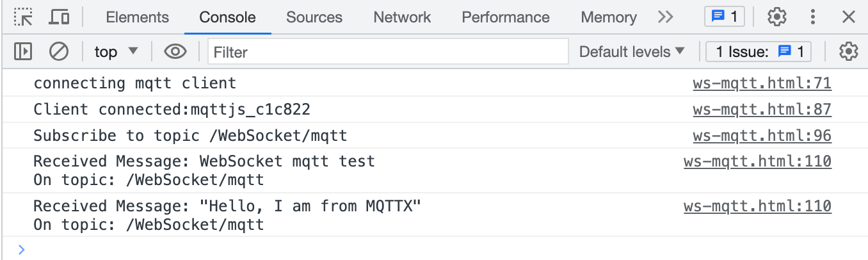Screen dimensions: 868x260
Task: Toggle the live expression eye icon
Action: 175,51
